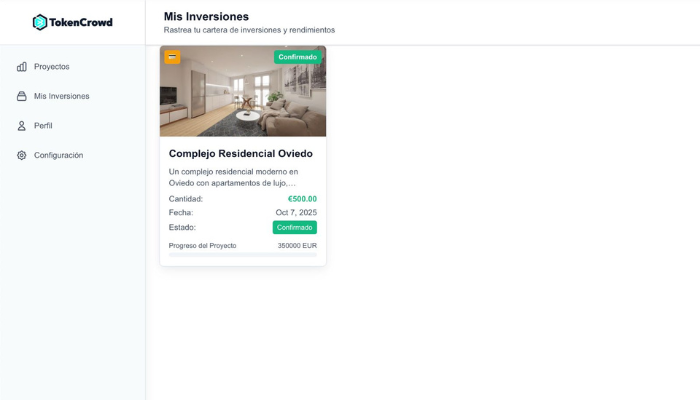Click the Oct 7, 2025 date value
This screenshot has width=700, height=400.
[296, 212]
